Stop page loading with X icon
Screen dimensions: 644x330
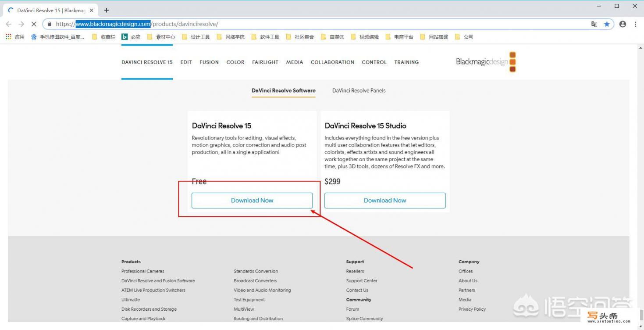click(34, 24)
